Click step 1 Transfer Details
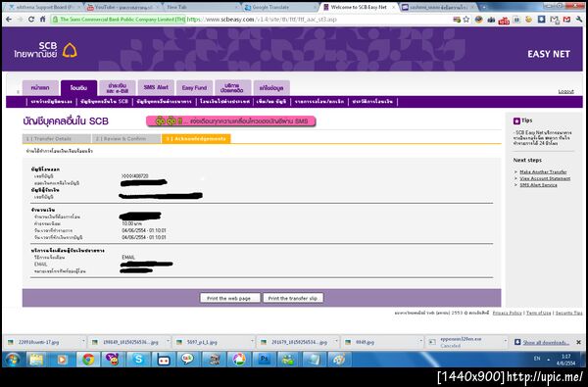Viewport: 588px width, 387px height. tap(57, 139)
